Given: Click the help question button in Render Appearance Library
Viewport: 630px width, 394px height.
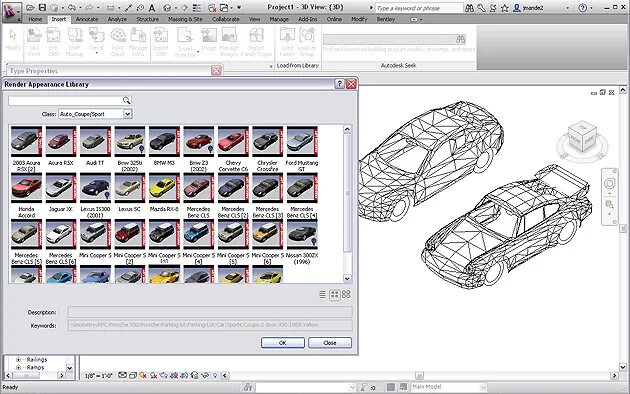Looking at the screenshot, I should [x=340, y=84].
